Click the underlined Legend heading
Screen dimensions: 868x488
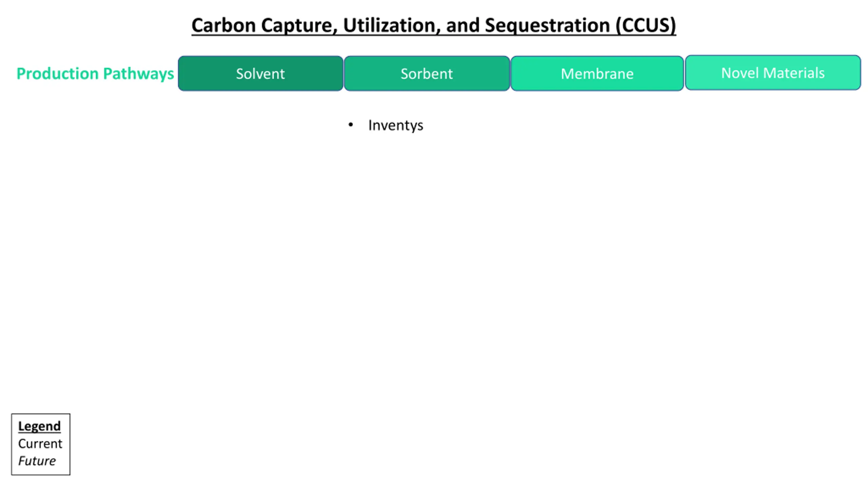pyautogui.click(x=39, y=426)
